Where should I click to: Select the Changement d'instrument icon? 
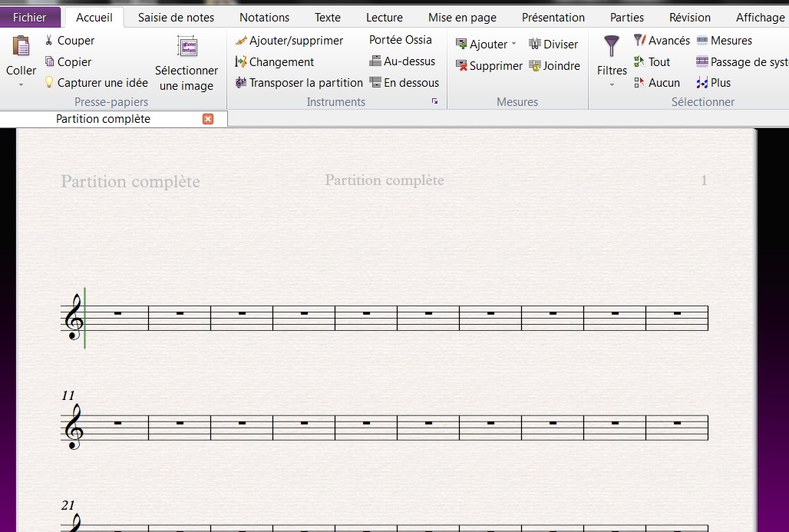pos(241,61)
